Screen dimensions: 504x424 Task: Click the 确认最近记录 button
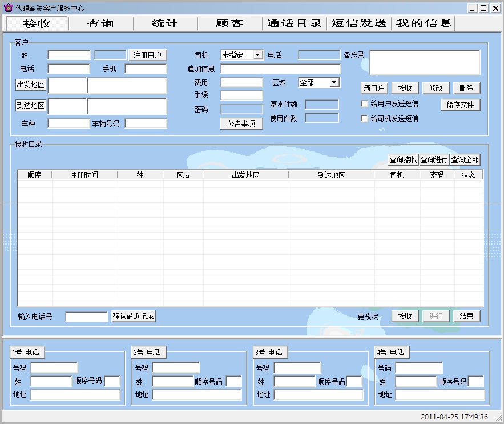click(x=134, y=316)
